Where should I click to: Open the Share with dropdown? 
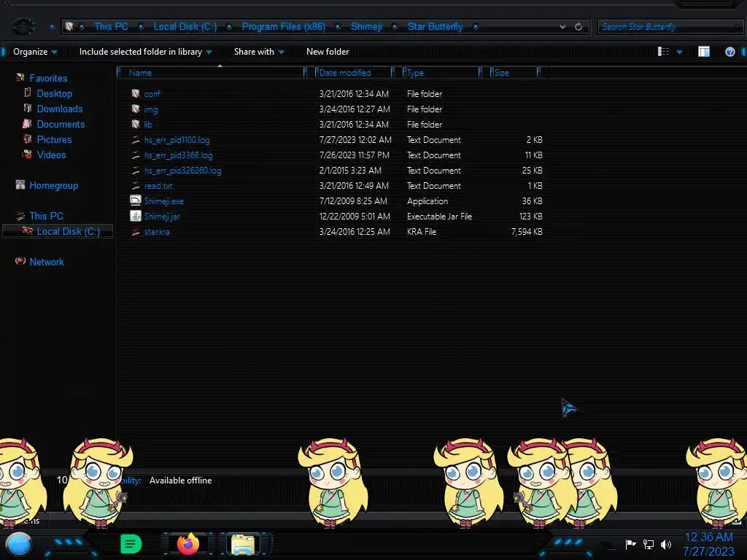(259, 52)
